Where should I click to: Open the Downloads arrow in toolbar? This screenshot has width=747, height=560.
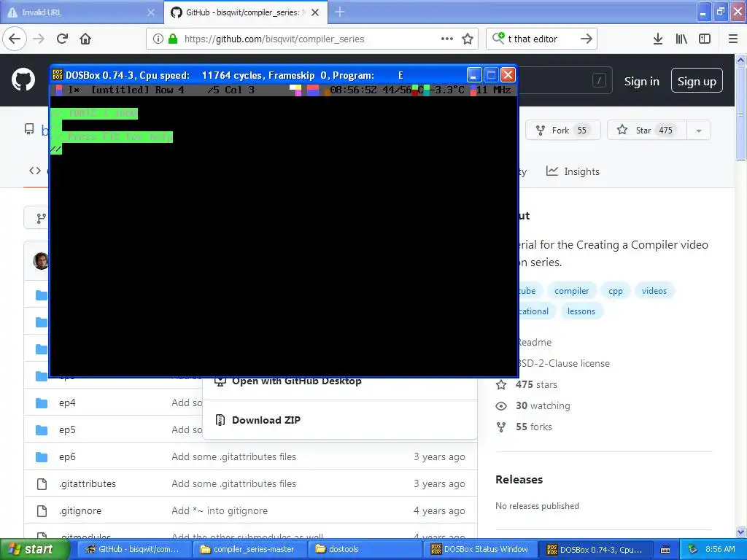click(x=658, y=39)
